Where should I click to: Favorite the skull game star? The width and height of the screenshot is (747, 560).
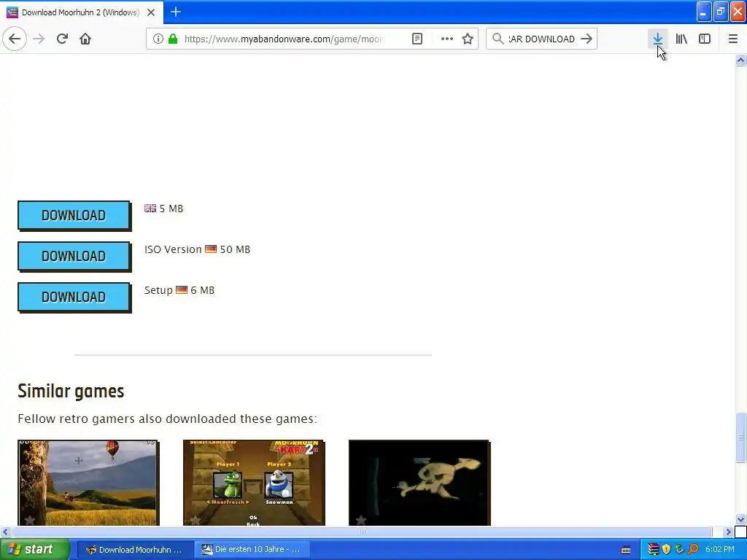(360, 519)
